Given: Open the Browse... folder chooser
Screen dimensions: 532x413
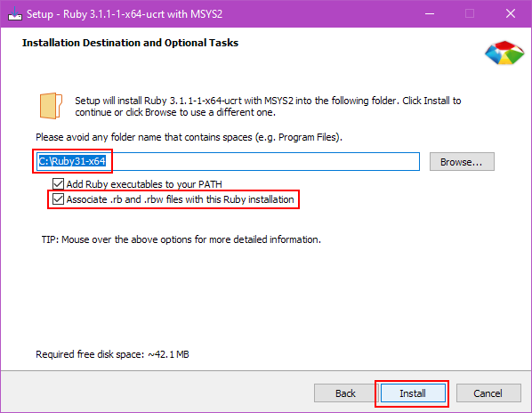Looking at the screenshot, I should 462,162.
